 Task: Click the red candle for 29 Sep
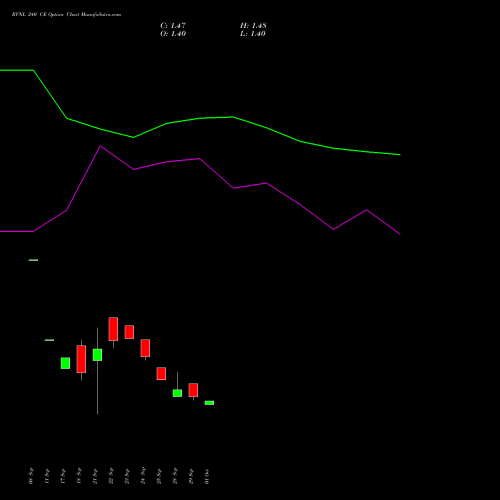coord(193,390)
